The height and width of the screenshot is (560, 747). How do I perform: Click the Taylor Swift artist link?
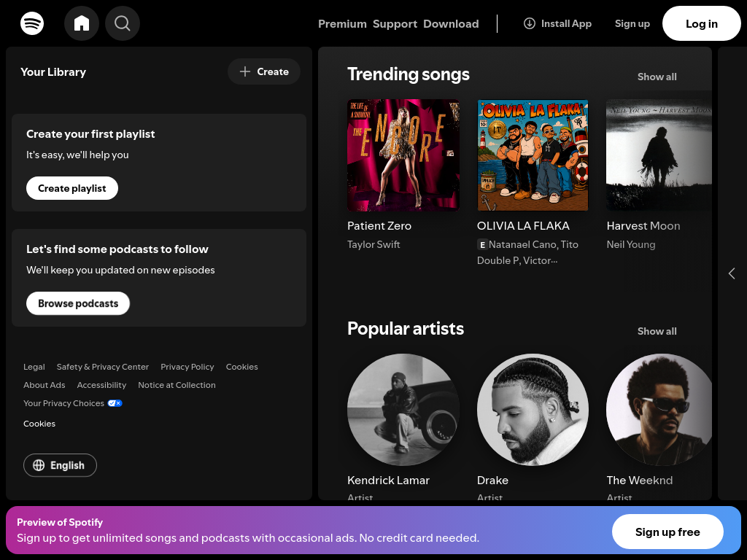coord(373,244)
